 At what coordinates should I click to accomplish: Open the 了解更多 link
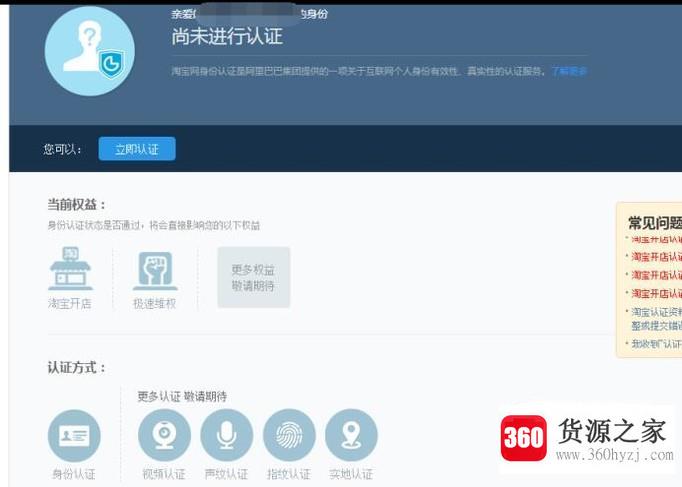569,71
